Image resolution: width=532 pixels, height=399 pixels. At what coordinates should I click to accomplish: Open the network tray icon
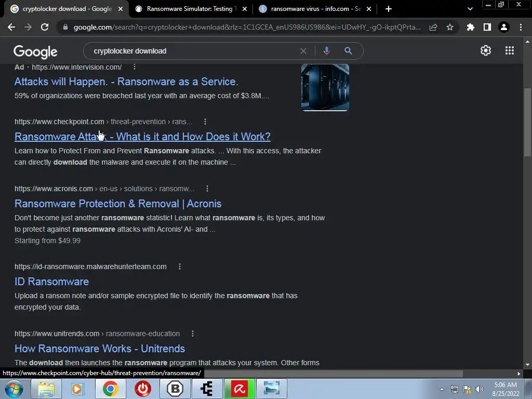coord(454,389)
